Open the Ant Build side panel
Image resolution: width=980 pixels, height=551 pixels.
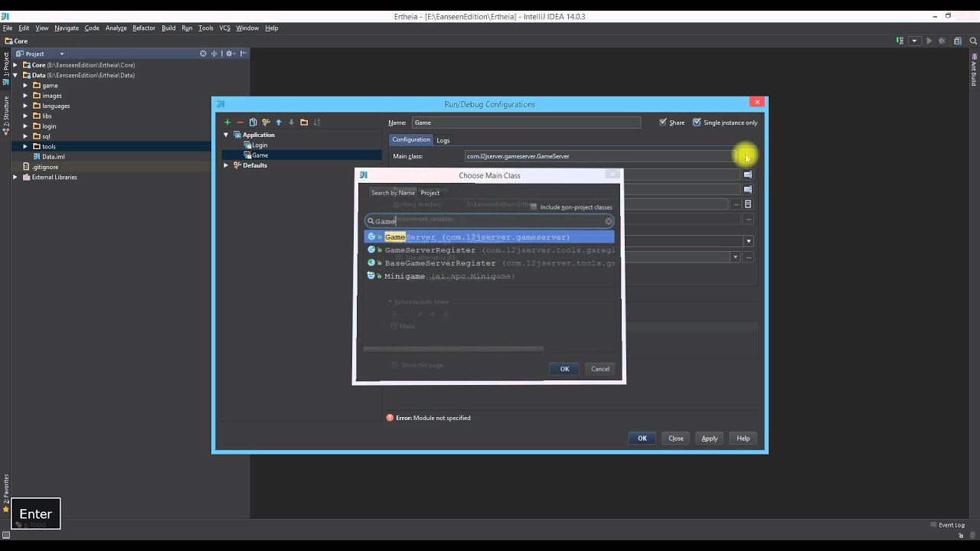pyautogui.click(x=974, y=70)
